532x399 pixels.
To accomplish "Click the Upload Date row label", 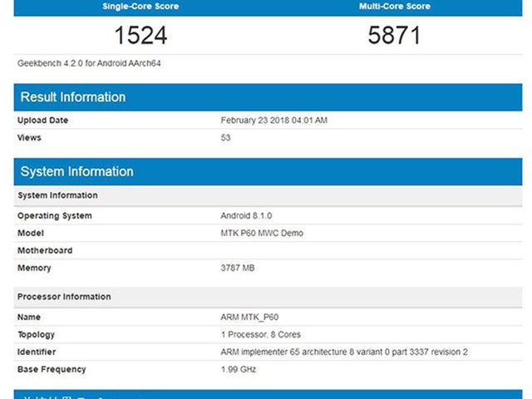I will (x=43, y=121).
